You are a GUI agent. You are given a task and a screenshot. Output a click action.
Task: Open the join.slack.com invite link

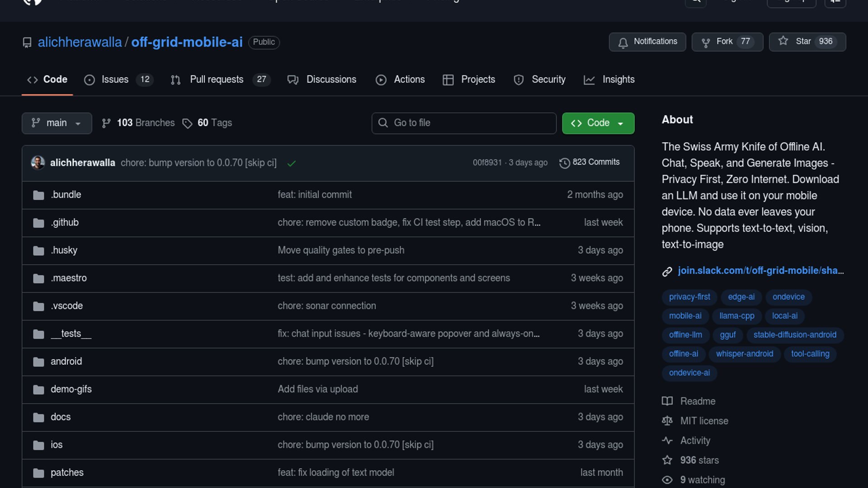coord(760,271)
